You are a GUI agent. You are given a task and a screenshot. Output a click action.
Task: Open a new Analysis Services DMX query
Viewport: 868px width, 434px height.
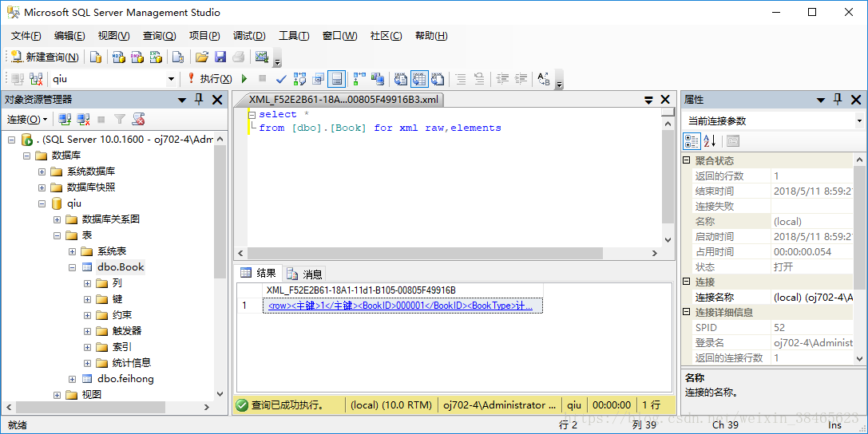click(137, 57)
